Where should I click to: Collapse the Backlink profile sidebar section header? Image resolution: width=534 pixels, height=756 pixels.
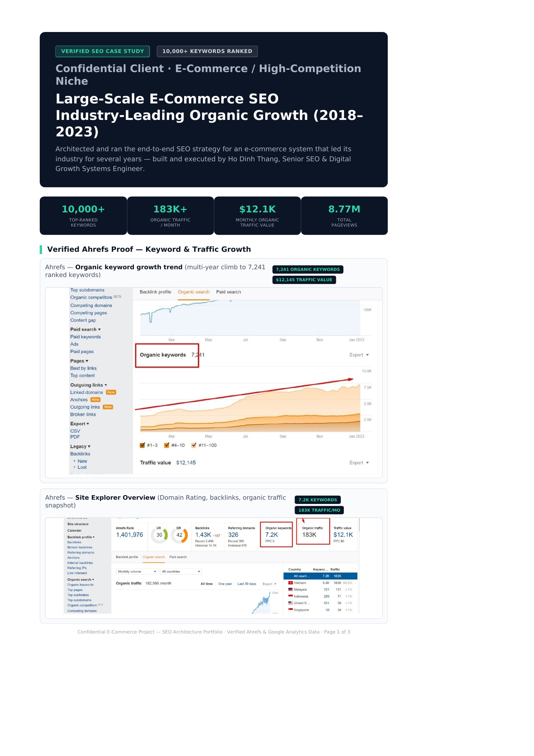81,537
